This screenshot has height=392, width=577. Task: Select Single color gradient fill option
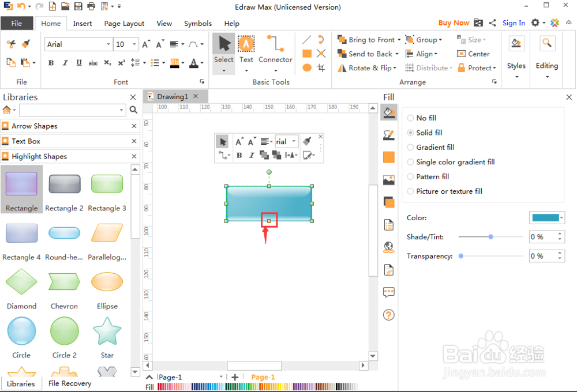pos(451,162)
